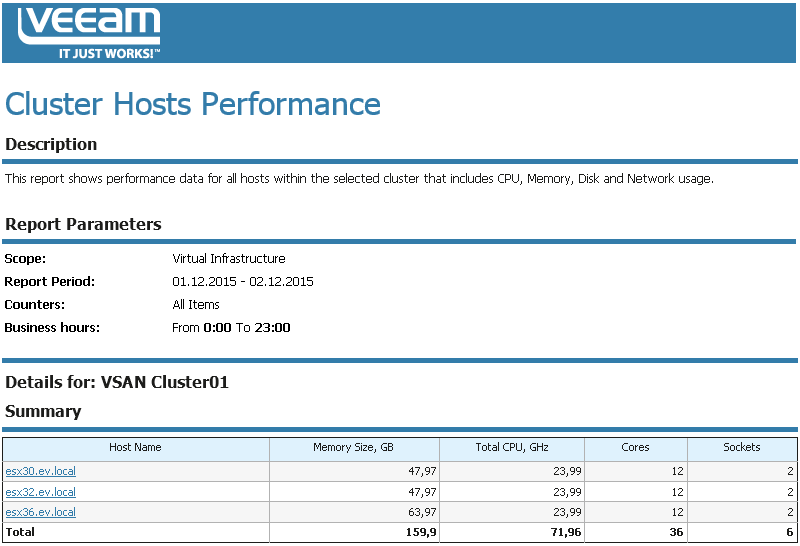This screenshot has width=800, height=546.
Task: Click the Business hours time range value
Action: tap(231, 328)
